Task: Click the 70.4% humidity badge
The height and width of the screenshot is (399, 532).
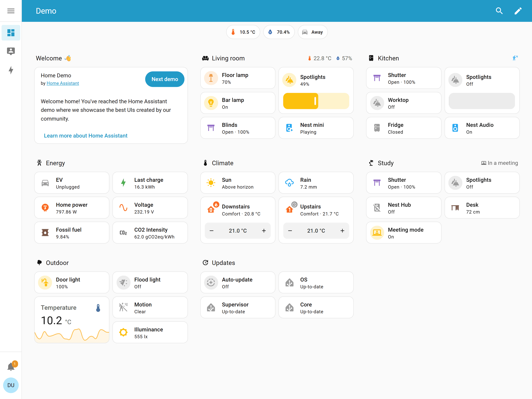Action: pyautogui.click(x=279, y=32)
